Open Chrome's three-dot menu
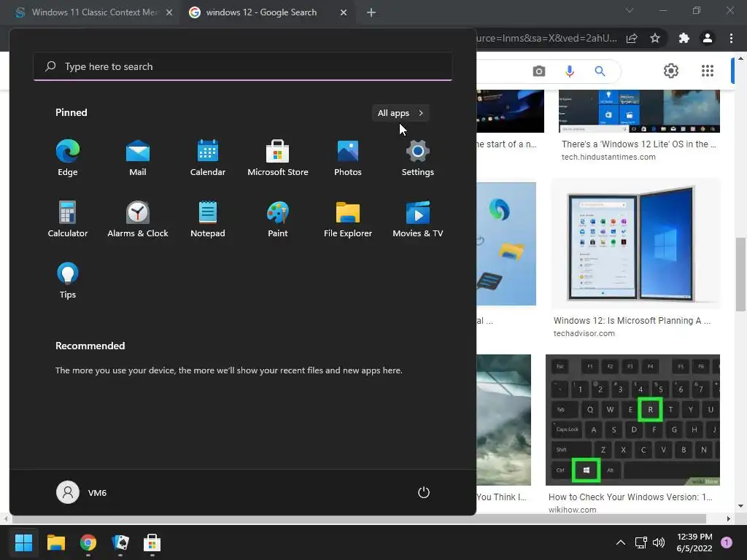 point(731,38)
